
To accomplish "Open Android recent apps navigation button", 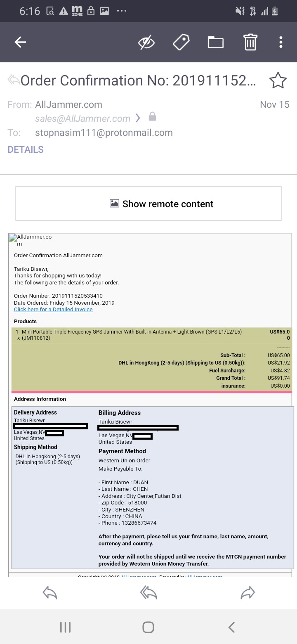I will 65,627.
